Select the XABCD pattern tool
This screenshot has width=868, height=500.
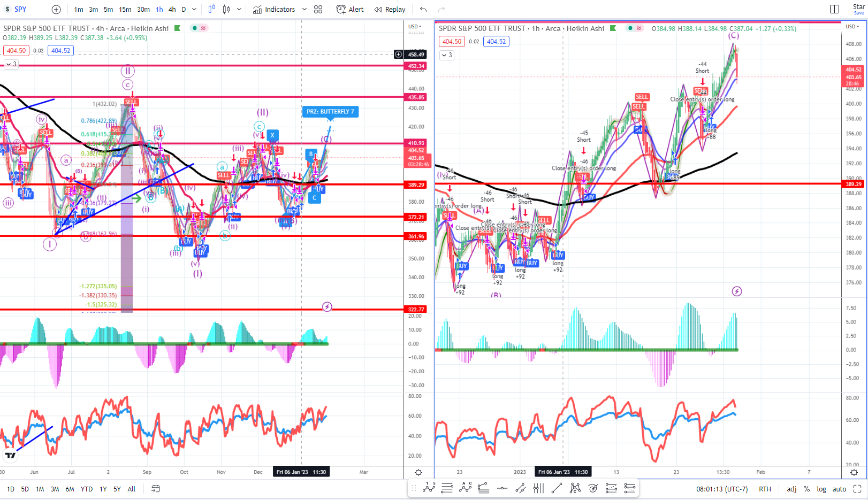click(575, 488)
